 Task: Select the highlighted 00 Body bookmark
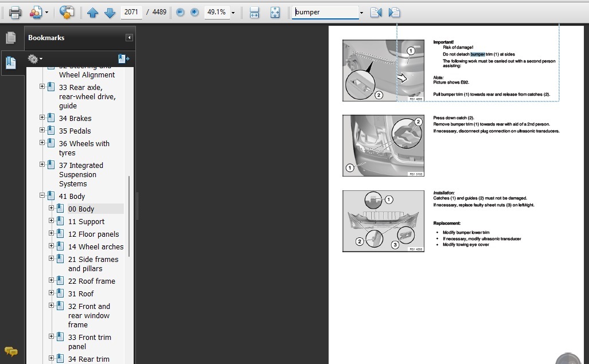[81, 209]
